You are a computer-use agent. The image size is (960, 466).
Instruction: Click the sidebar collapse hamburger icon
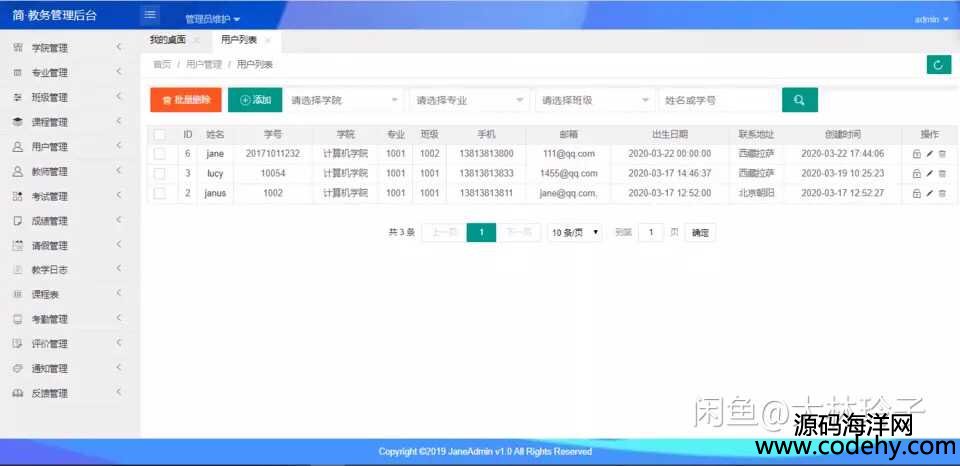151,14
